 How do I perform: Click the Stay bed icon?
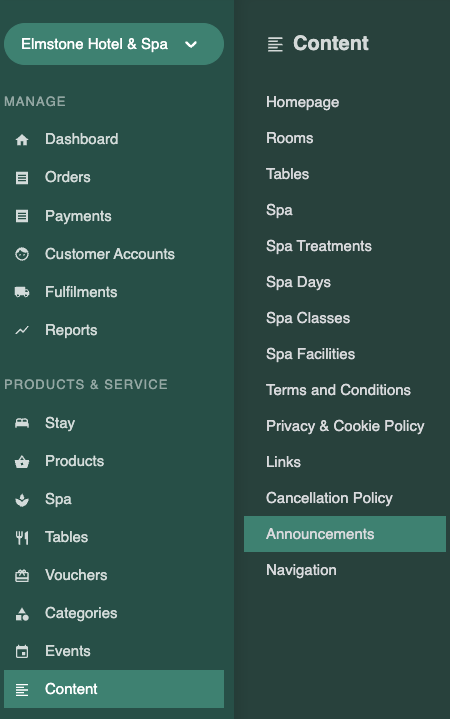tap(22, 423)
